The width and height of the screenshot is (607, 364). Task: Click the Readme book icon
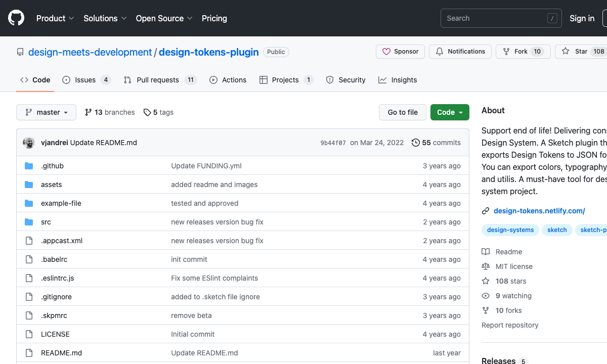point(486,251)
